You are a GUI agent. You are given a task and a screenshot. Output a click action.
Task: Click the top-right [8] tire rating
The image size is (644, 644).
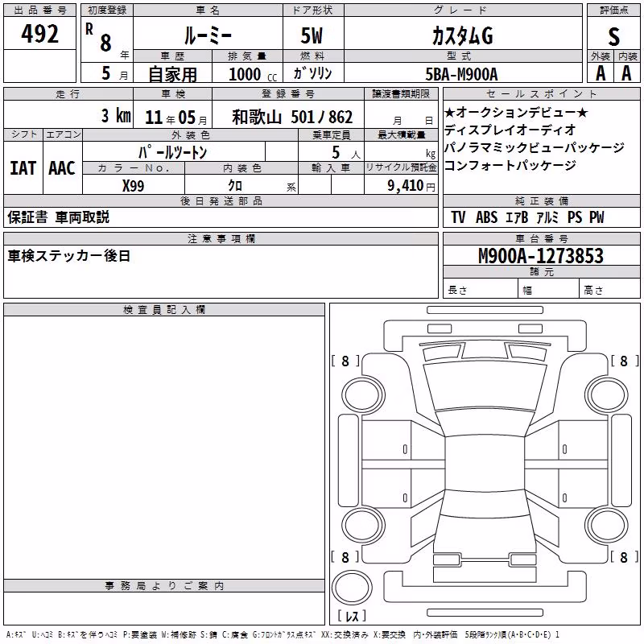(x=625, y=361)
